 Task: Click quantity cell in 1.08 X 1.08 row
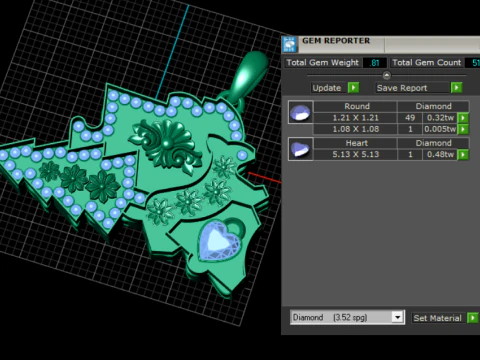pos(410,129)
